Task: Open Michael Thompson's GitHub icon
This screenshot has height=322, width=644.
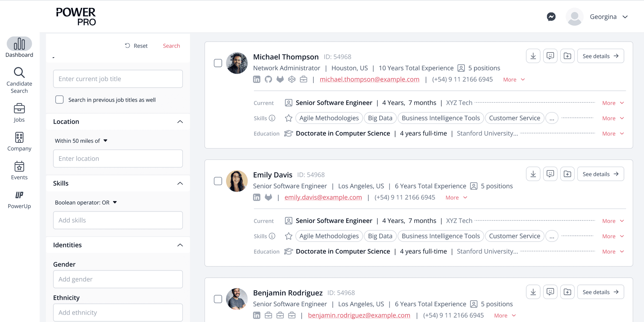Action: coord(268,79)
